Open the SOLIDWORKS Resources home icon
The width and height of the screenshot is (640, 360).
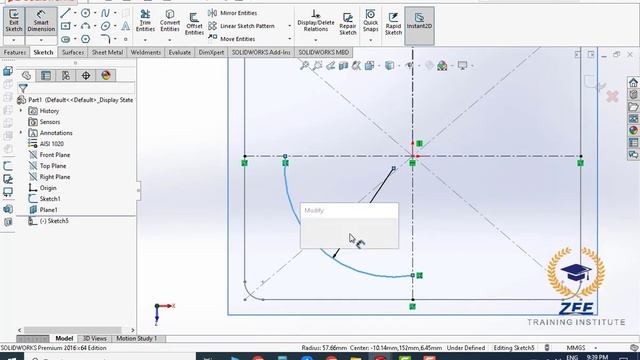coord(633,82)
